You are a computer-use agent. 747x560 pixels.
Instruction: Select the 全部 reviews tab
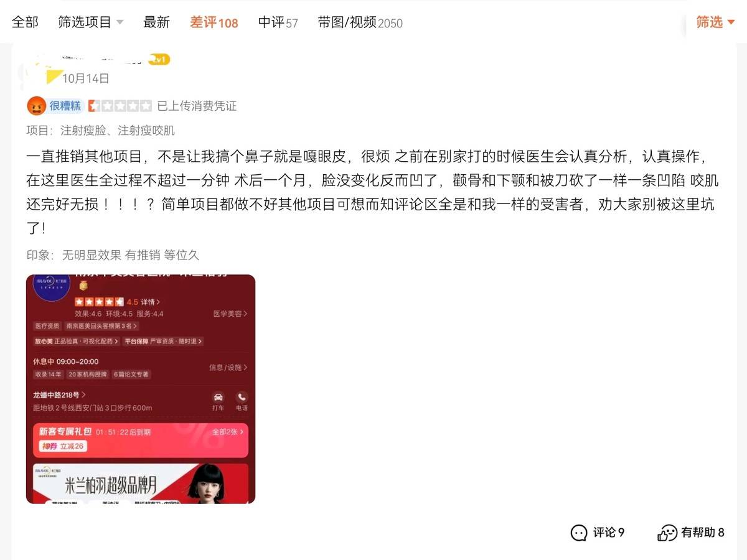(x=25, y=22)
